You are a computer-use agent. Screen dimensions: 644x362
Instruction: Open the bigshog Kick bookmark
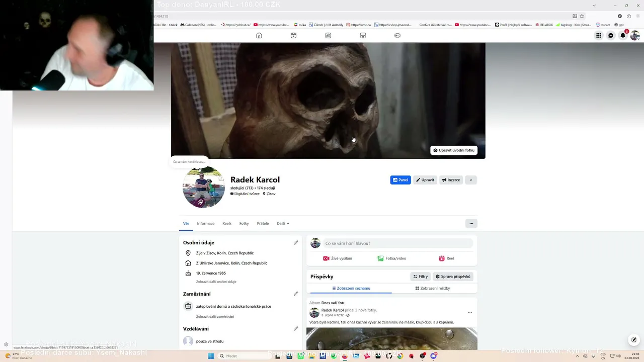pos(574,25)
